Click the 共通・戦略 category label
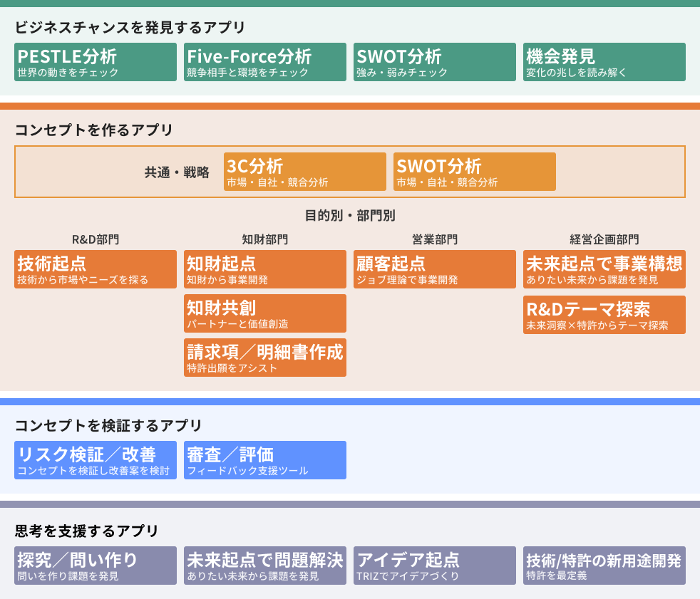The image size is (700, 599). [177, 172]
